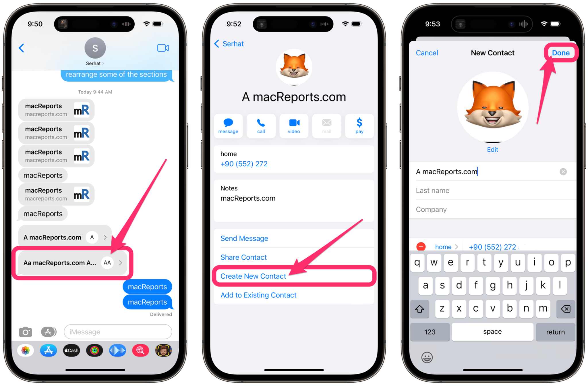
Task: Tap the red minus button next to home number
Action: click(420, 247)
